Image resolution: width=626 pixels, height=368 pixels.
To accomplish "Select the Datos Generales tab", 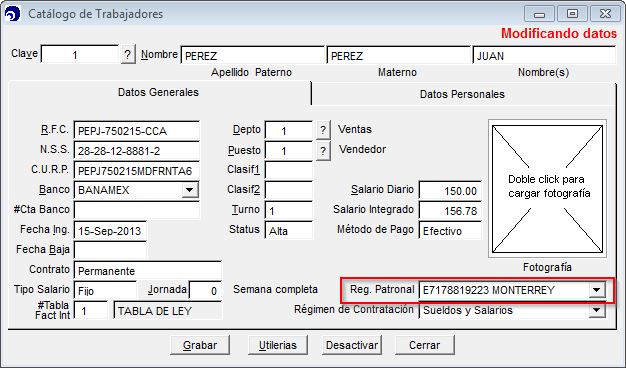I will tap(158, 93).
